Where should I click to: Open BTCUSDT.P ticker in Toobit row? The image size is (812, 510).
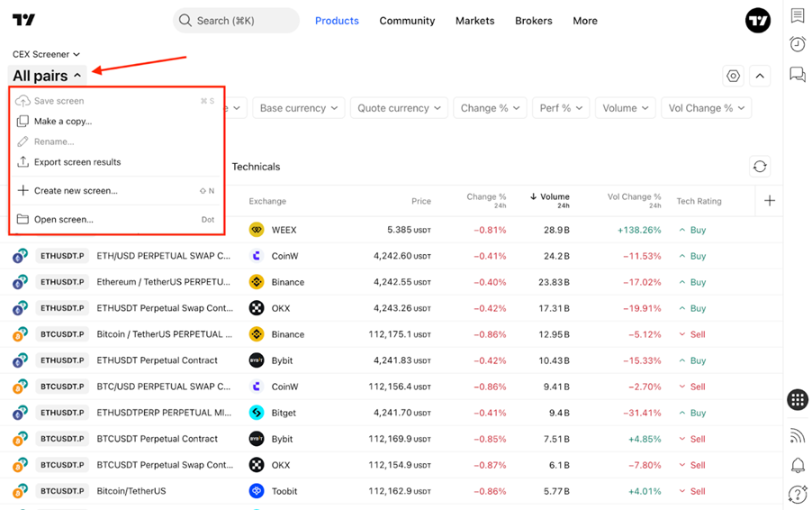(x=62, y=491)
